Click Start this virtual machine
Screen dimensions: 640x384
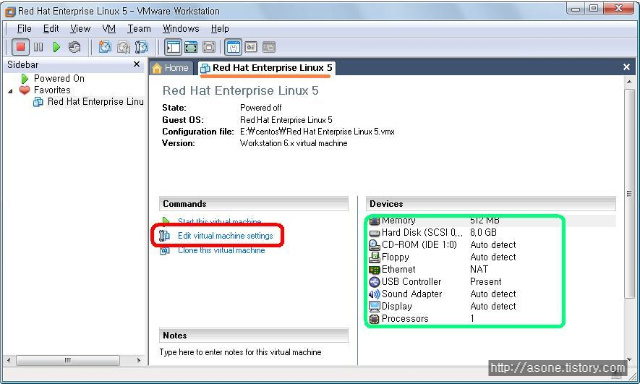pos(219,222)
